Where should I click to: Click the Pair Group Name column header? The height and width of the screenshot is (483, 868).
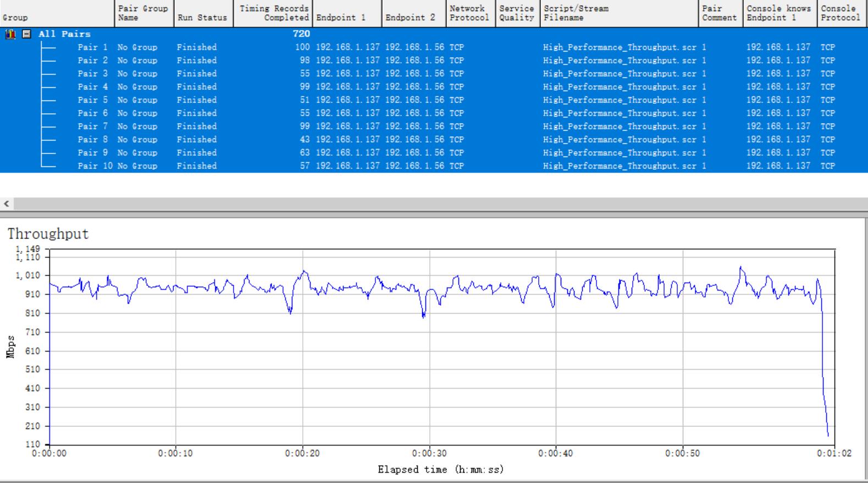pyautogui.click(x=143, y=13)
